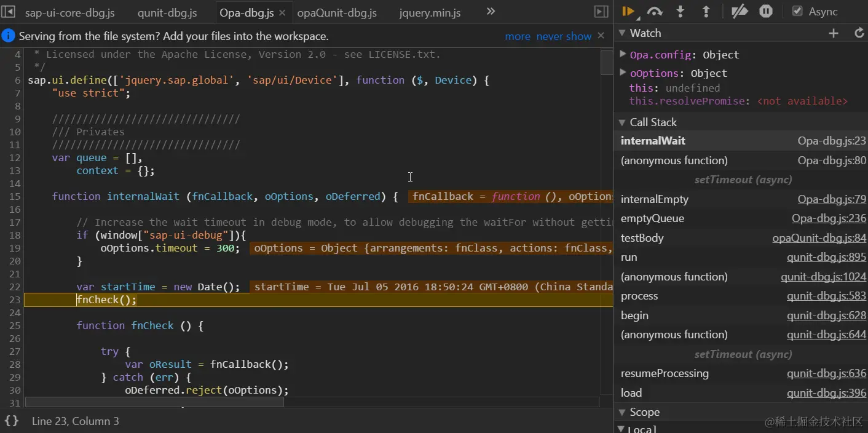The height and width of the screenshot is (433, 868).
Task: Click the fnCheck(); call on line 23
Action: [x=106, y=300]
